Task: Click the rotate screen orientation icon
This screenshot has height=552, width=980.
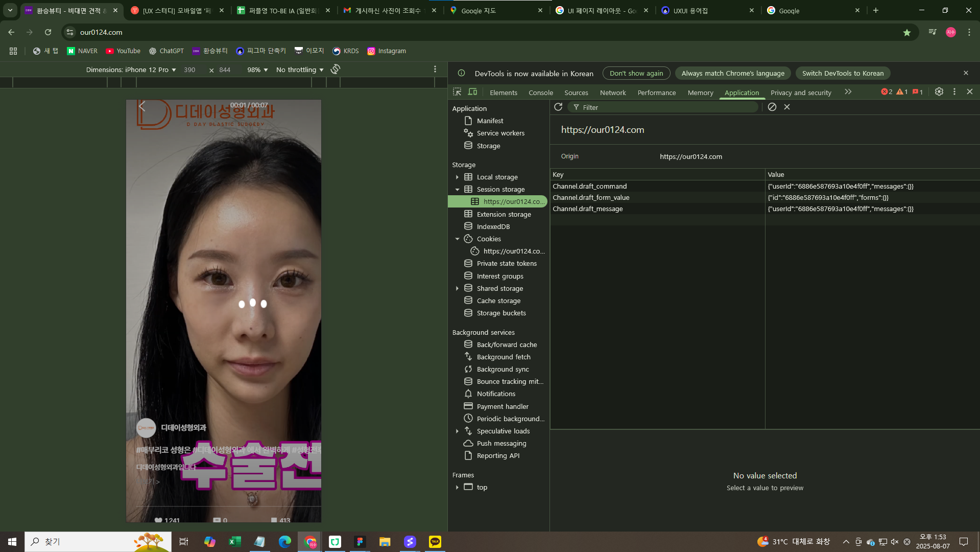Action: click(336, 70)
